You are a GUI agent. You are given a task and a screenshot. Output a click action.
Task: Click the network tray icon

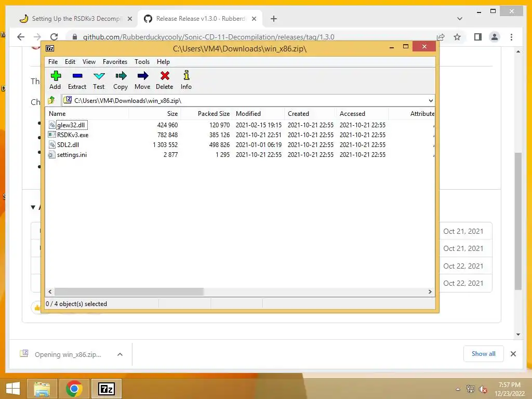(470, 389)
